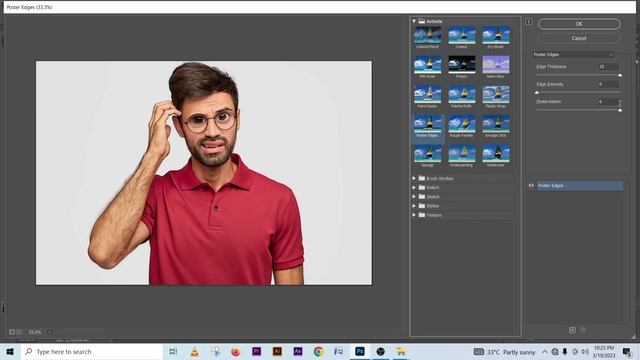Delete the effect layer with trash icon
The height and width of the screenshot is (360, 640).
pos(583,330)
